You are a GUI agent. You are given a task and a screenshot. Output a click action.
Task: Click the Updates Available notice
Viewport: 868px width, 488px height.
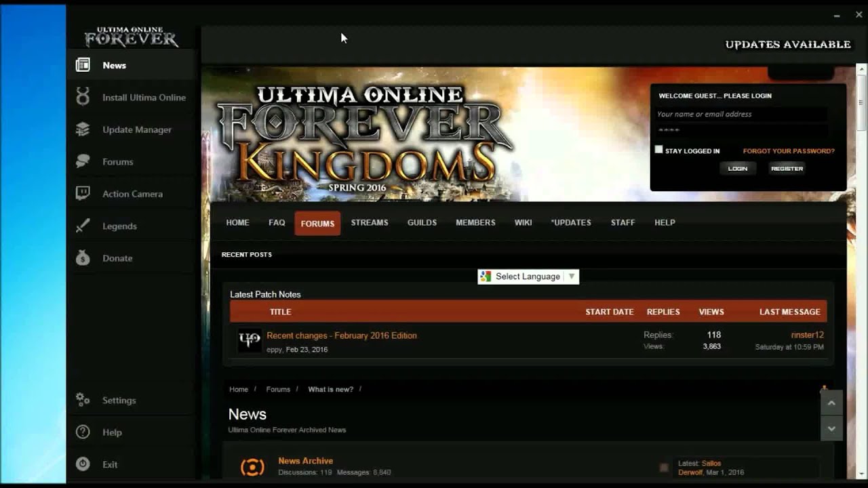pyautogui.click(x=788, y=45)
